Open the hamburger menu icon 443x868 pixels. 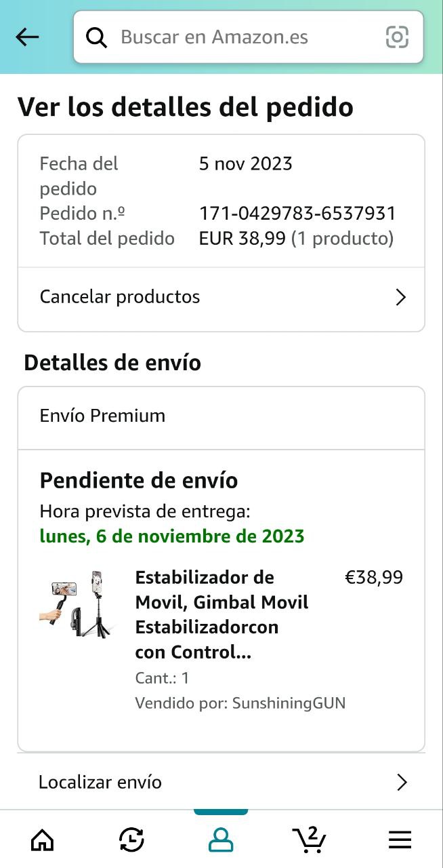click(400, 841)
